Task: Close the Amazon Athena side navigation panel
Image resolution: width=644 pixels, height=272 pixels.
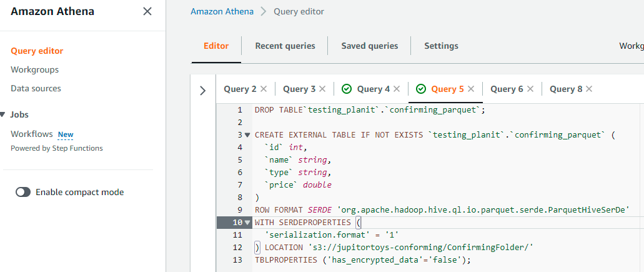Action: click(x=147, y=11)
